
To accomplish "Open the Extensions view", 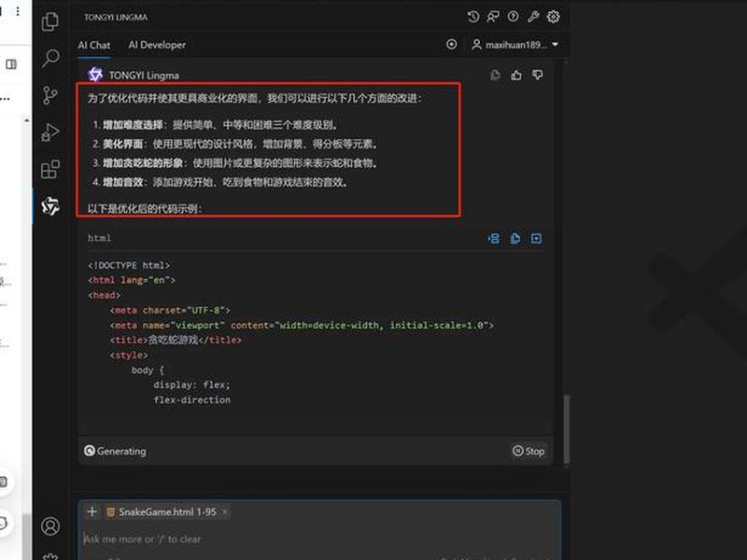I will click(50, 169).
